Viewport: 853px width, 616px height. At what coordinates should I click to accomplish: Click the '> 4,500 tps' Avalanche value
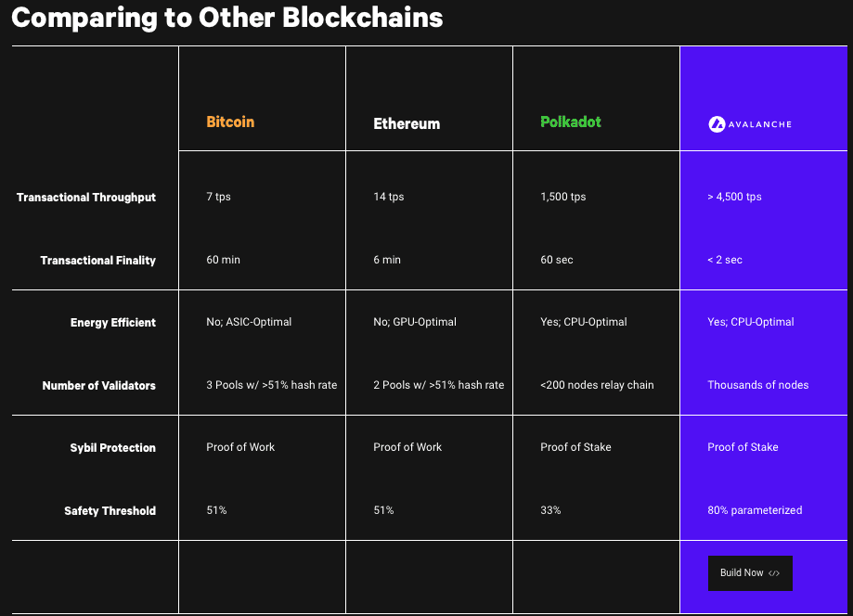pyautogui.click(x=734, y=197)
